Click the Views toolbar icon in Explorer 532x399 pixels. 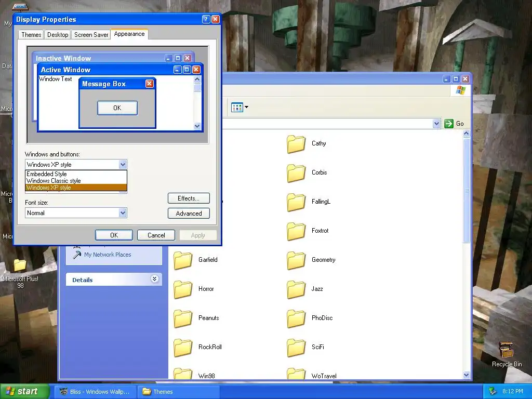click(237, 107)
